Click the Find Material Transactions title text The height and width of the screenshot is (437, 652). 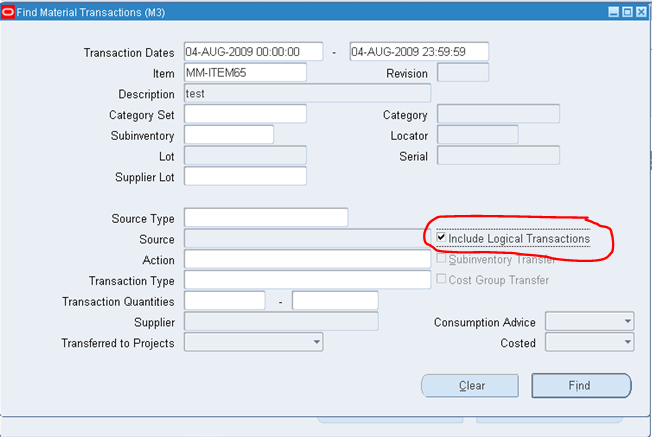(x=91, y=12)
